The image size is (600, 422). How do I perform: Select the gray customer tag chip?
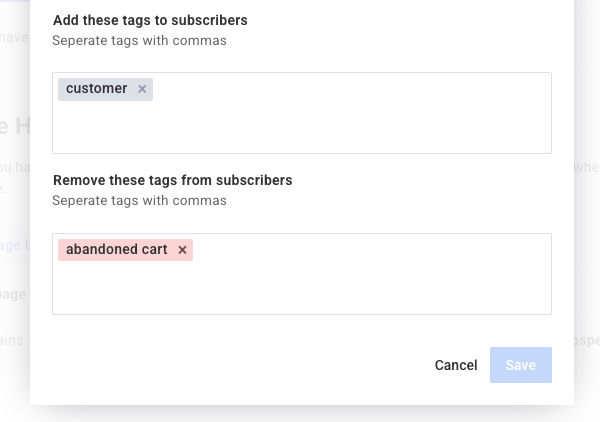(97, 89)
